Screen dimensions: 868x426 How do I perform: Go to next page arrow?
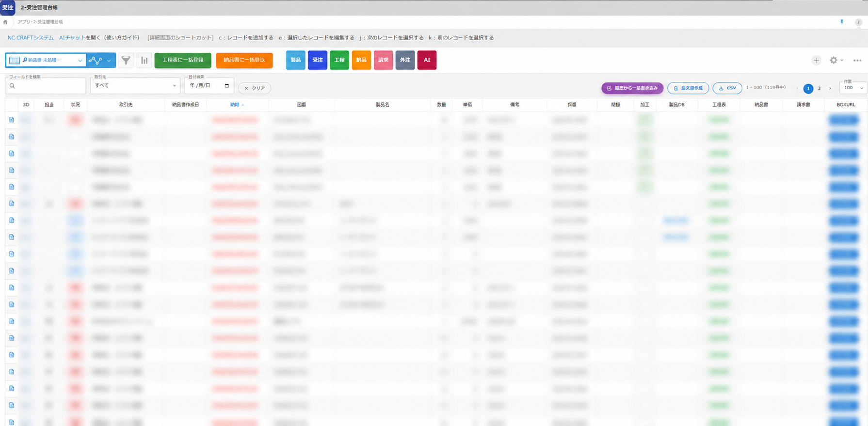[x=830, y=88]
